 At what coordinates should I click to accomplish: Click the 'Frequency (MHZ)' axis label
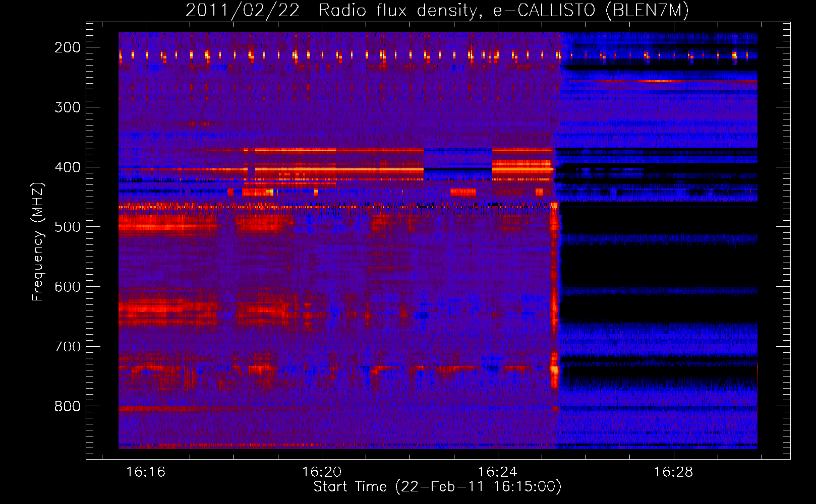[x=38, y=242]
